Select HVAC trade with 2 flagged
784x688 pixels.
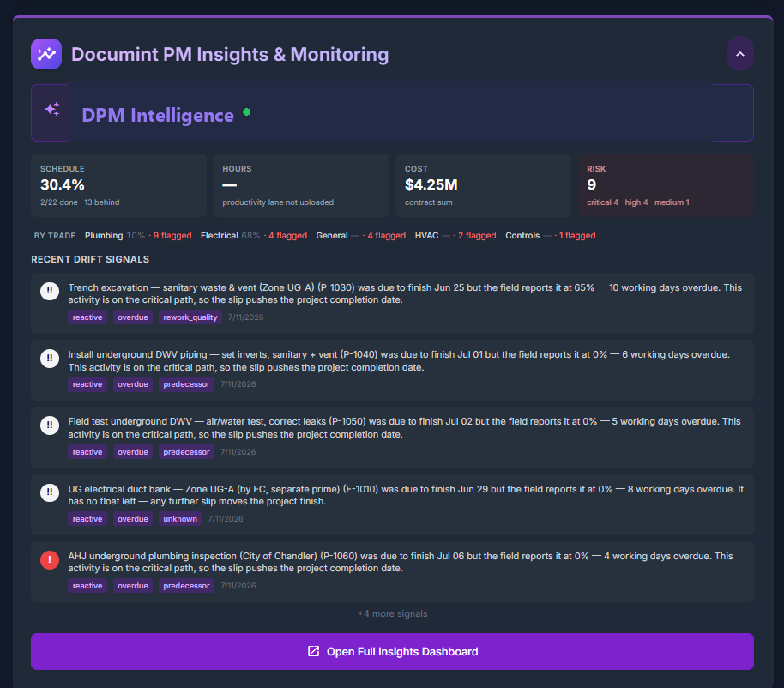coord(455,236)
